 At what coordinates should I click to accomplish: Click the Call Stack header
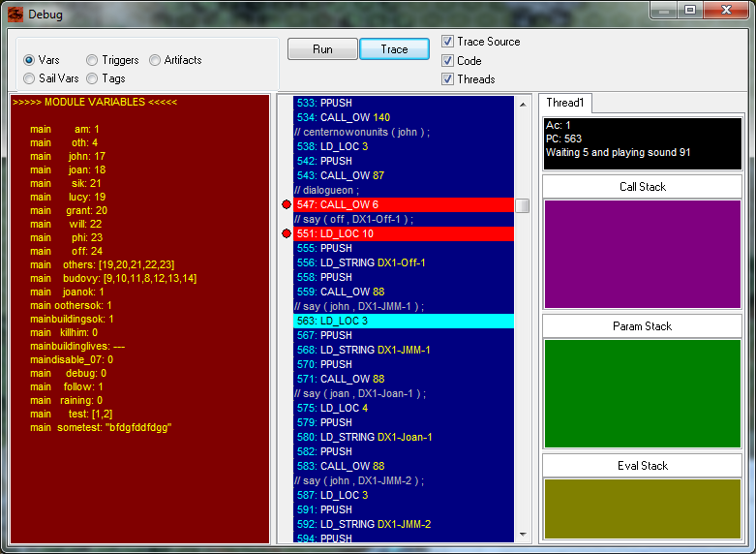click(642, 187)
